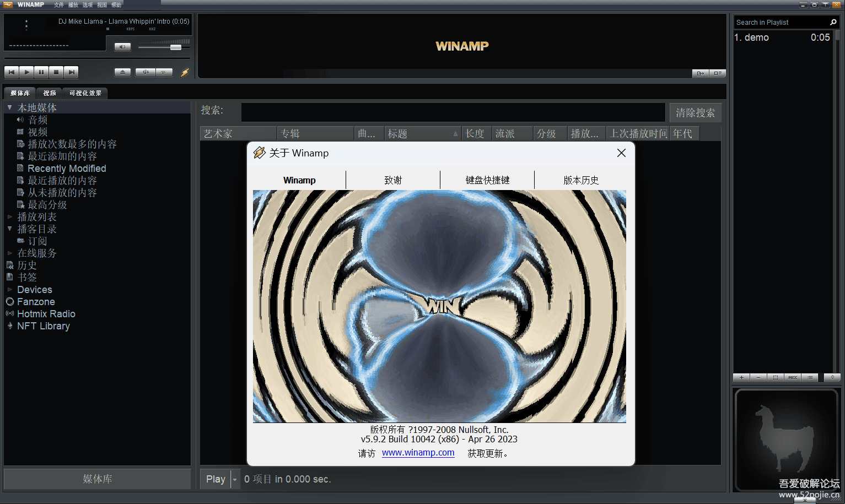Switch to the 版本历史 tab

pyautogui.click(x=581, y=180)
